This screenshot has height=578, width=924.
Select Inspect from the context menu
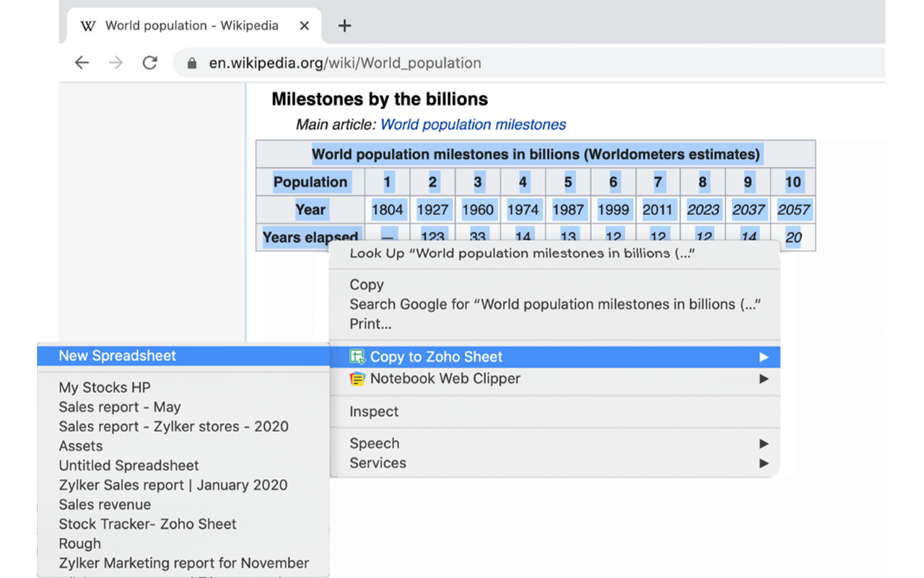pos(374,412)
